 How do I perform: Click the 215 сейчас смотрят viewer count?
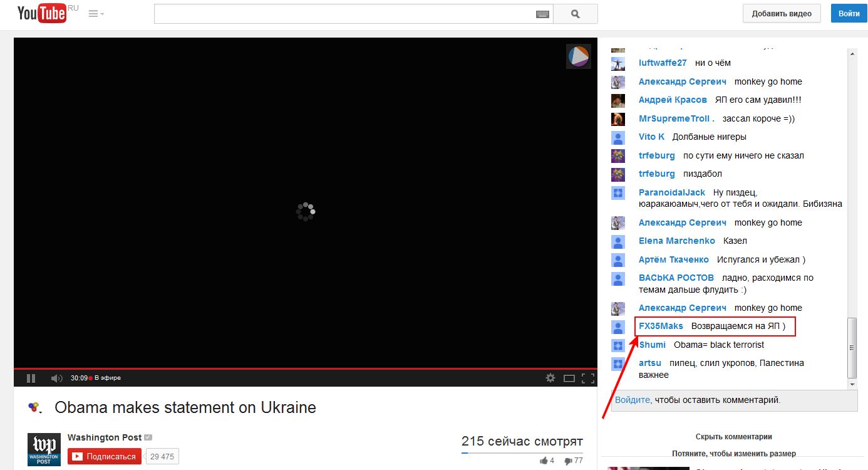pos(522,441)
